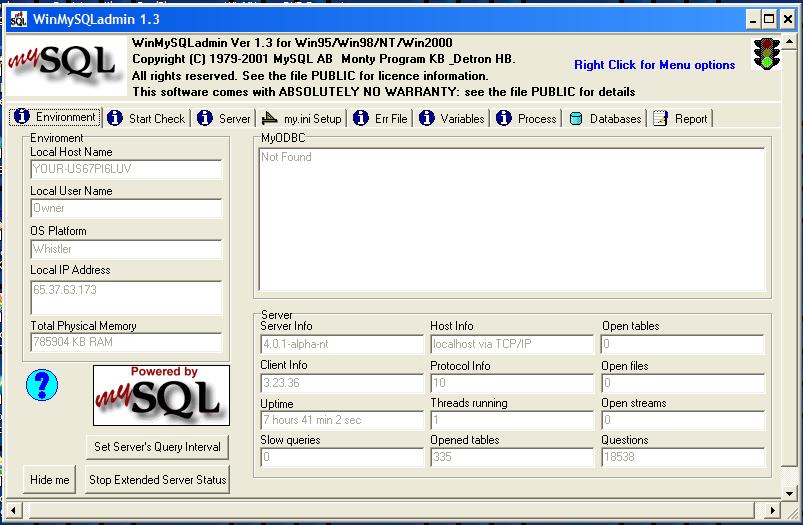Maximize the WinMySQLadmin window

[769, 20]
